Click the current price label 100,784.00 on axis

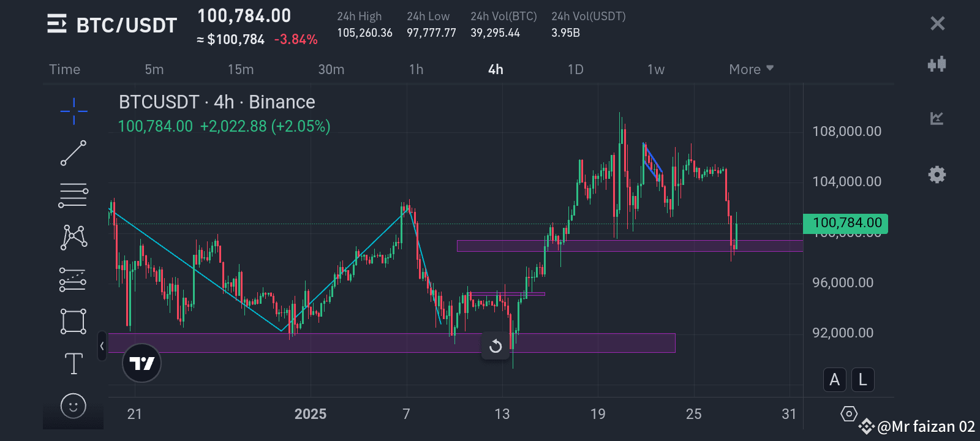pos(845,223)
